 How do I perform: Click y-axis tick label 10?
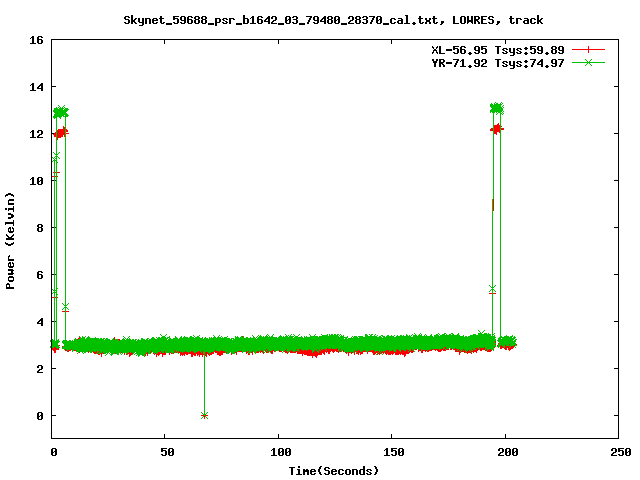click(36, 181)
